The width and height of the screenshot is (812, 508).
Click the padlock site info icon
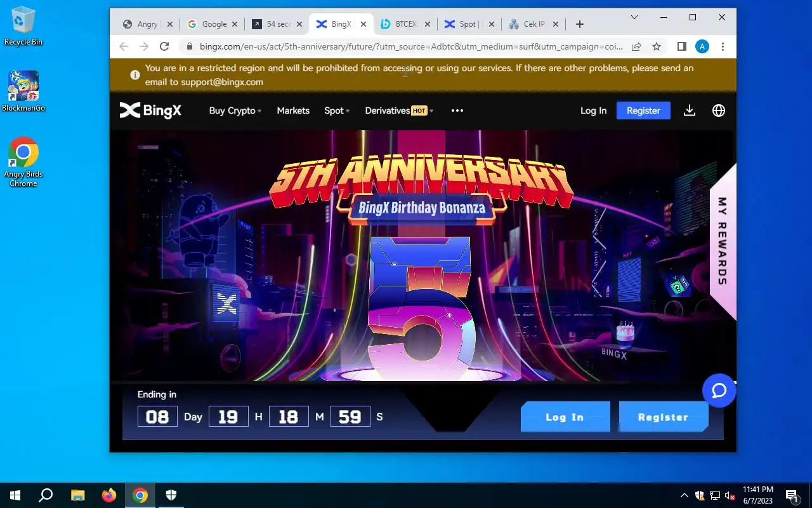tap(189, 46)
